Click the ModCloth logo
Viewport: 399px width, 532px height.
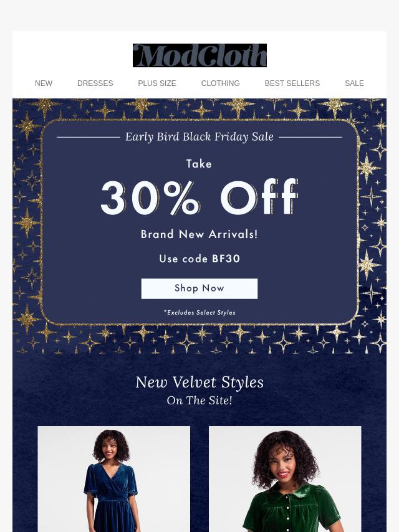tap(199, 55)
